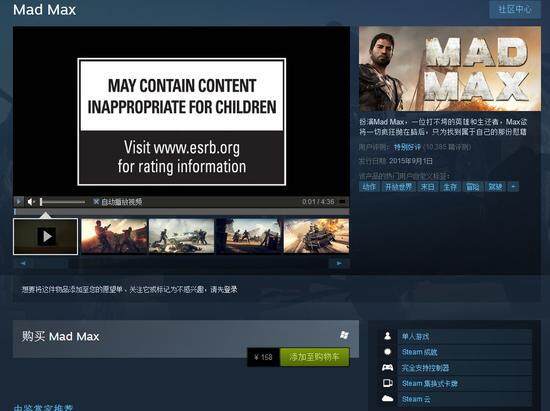Viewport: 550px width, 411px height.
Task: Adjust the video volume slider
Action: (x=63, y=202)
